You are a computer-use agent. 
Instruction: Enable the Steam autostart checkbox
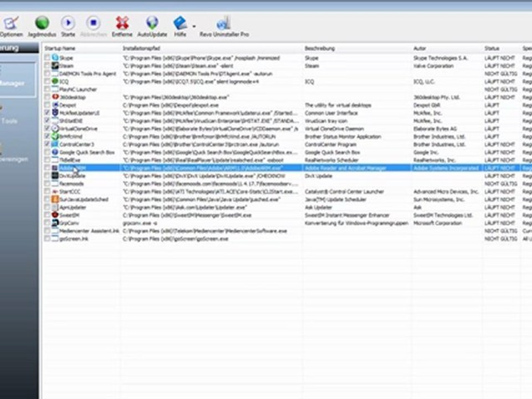point(47,65)
